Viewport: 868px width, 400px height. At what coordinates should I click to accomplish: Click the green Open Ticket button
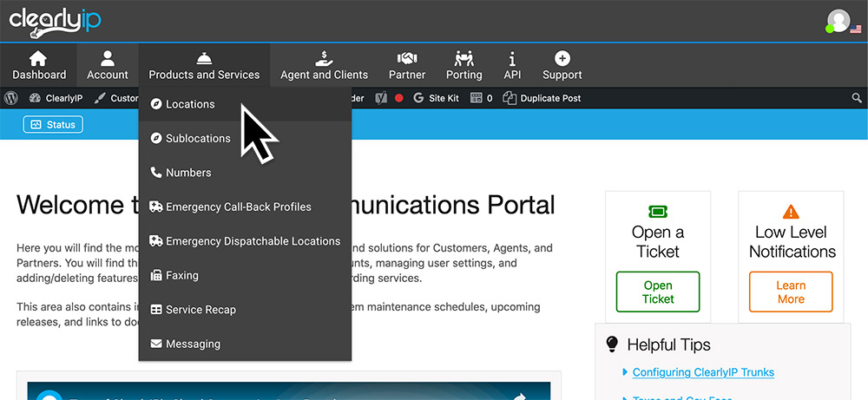click(x=658, y=292)
